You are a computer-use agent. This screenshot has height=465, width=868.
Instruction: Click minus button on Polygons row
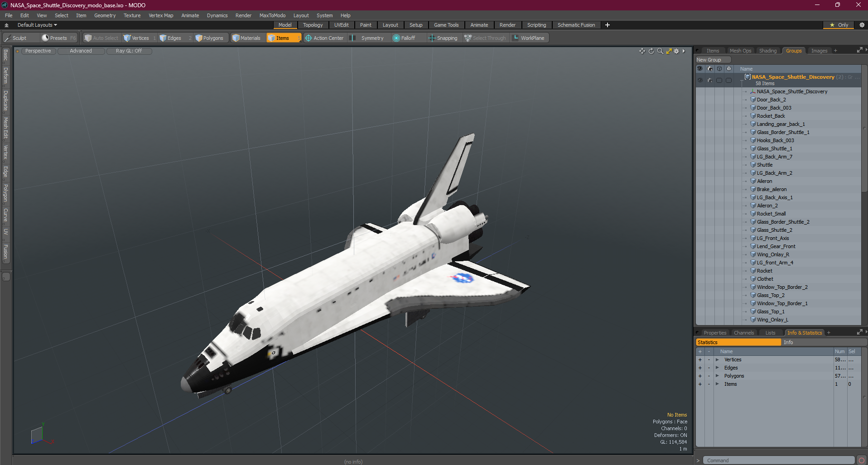coord(709,376)
